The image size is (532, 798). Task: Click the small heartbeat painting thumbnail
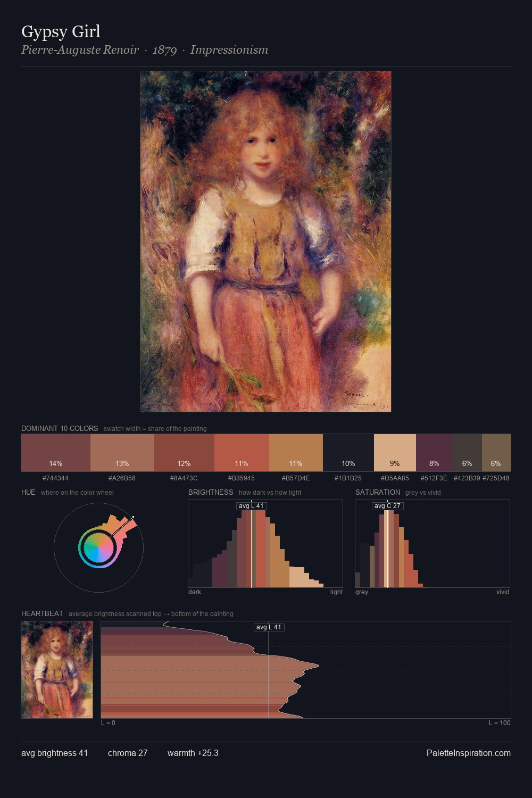tap(57, 670)
